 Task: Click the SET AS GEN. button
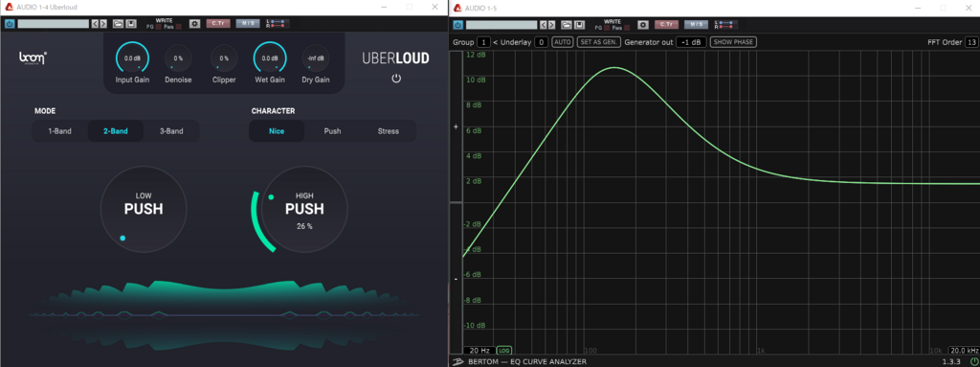[x=599, y=42]
